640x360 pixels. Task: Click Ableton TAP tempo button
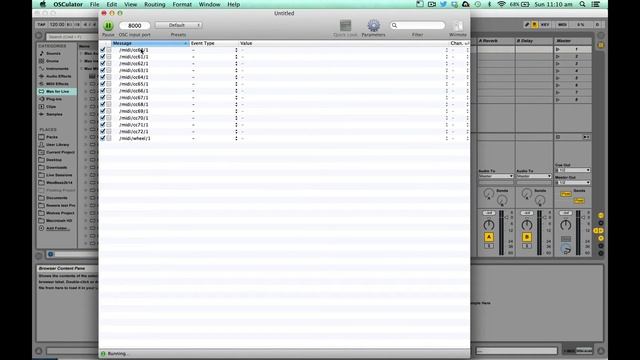[41, 25]
